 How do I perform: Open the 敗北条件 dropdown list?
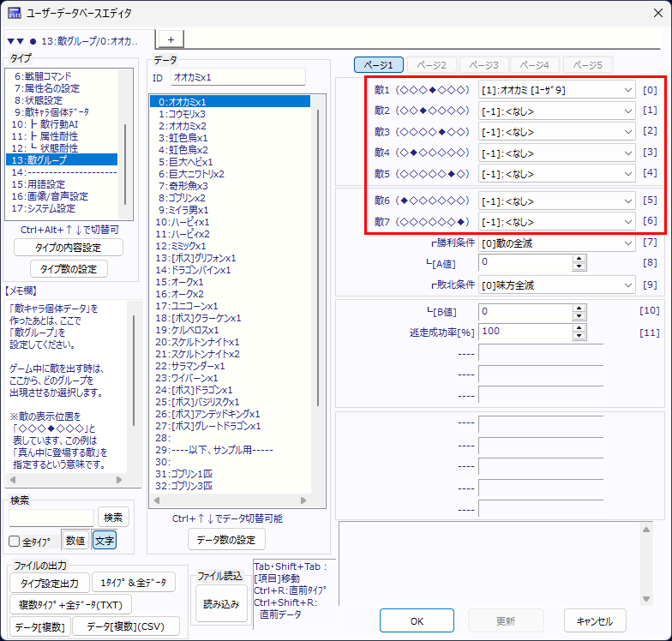[556, 285]
